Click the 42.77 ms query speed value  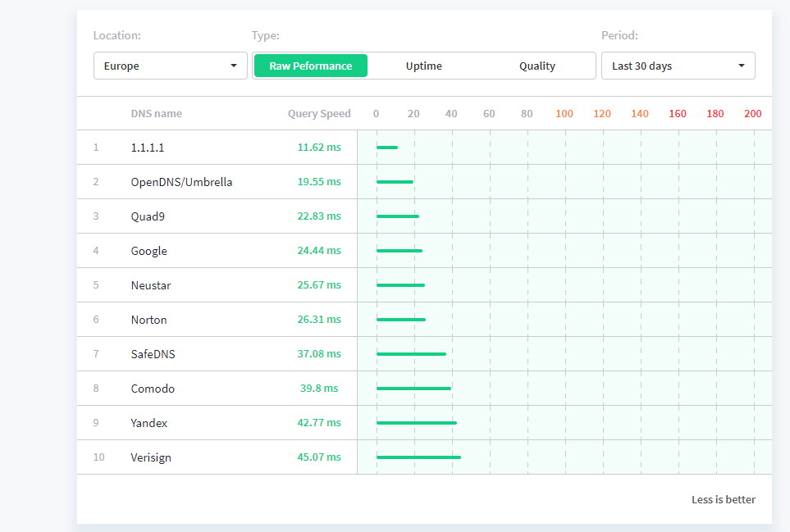tap(319, 422)
